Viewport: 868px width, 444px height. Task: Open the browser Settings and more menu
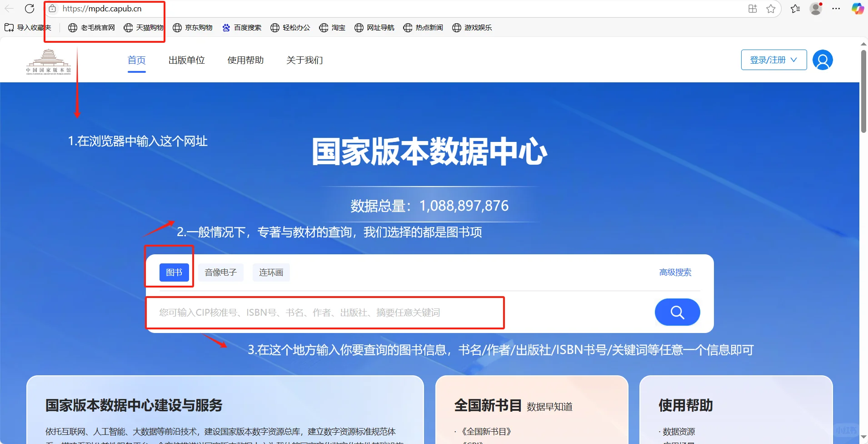[x=836, y=9]
